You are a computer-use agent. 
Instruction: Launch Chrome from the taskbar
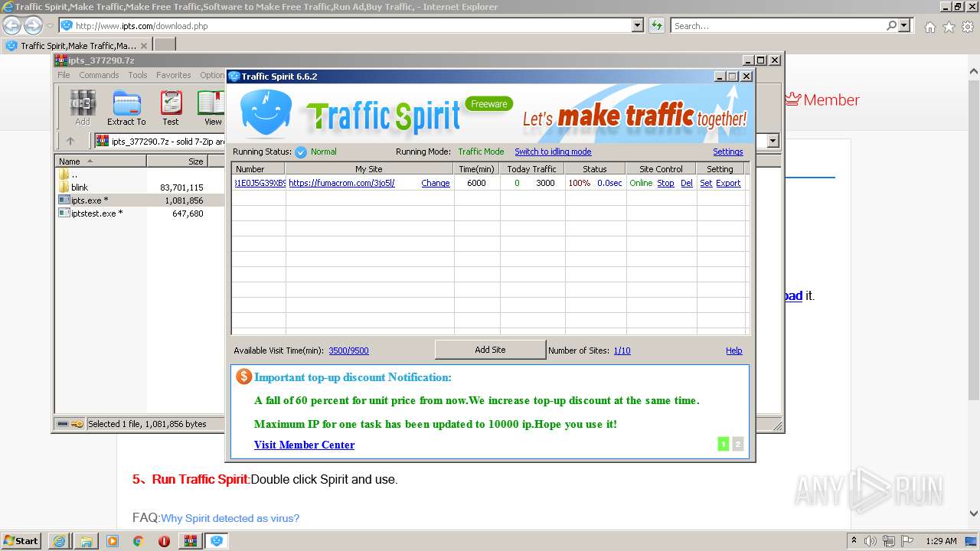pyautogui.click(x=139, y=541)
